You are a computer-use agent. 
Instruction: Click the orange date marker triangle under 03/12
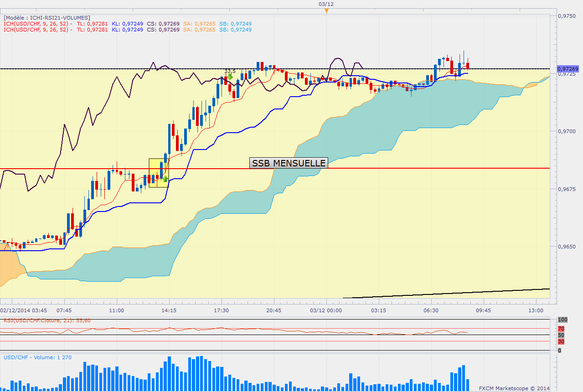(x=326, y=10)
